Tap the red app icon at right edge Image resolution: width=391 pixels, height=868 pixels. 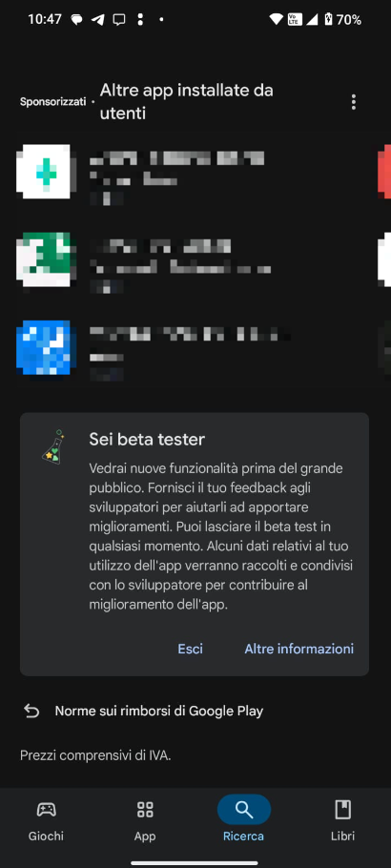point(384,172)
